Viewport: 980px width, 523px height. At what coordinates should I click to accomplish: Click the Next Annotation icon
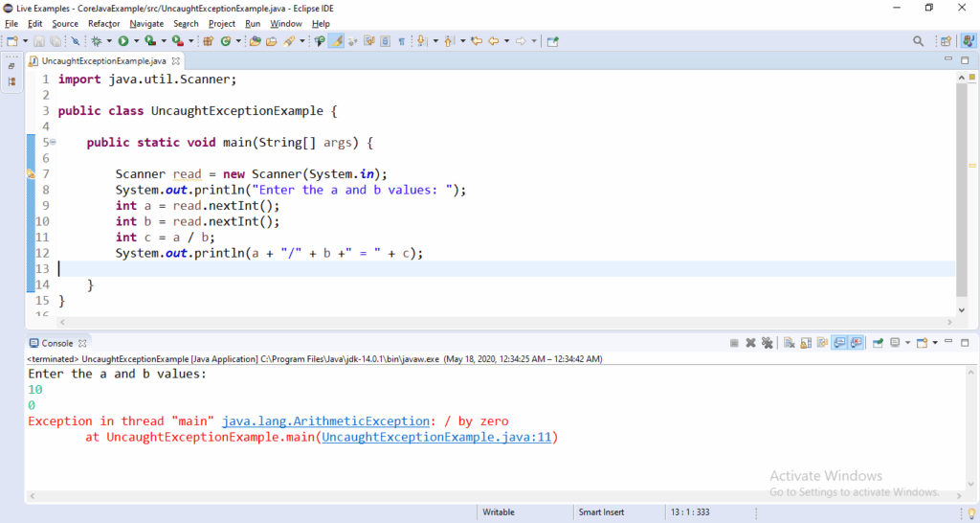click(421, 41)
